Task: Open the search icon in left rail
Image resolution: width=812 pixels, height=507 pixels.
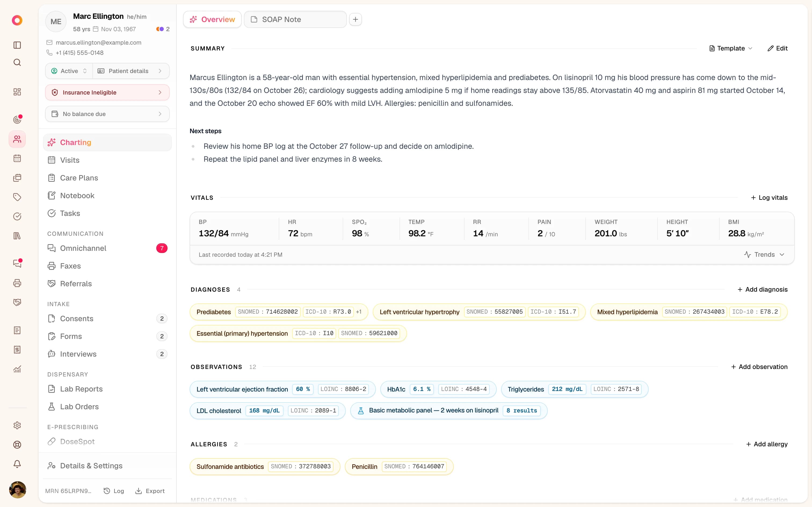Action: click(x=17, y=62)
